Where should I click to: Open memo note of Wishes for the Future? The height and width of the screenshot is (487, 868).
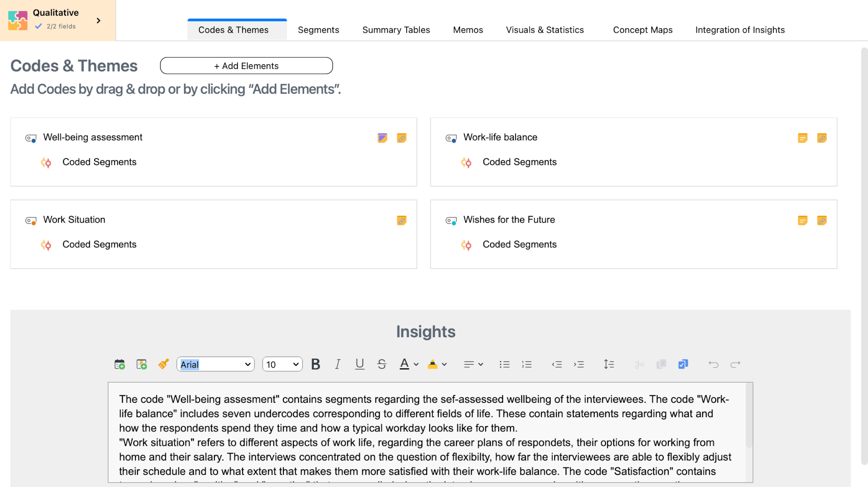coord(802,220)
